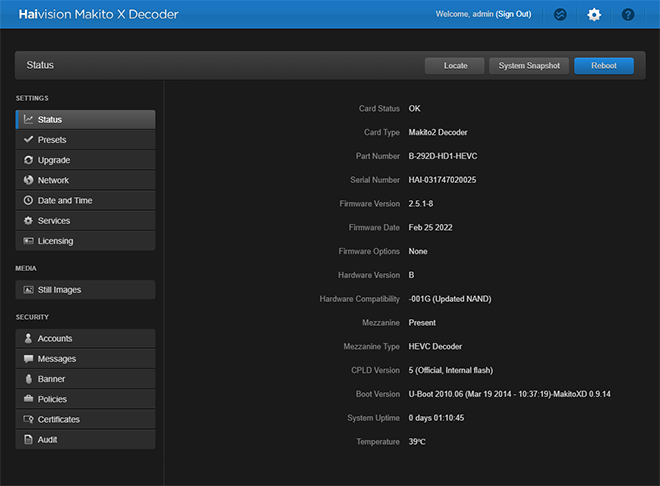Image resolution: width=660 pixels, height=486 pixels.
Task: Open the Services settings page
Action: [54, 221]
